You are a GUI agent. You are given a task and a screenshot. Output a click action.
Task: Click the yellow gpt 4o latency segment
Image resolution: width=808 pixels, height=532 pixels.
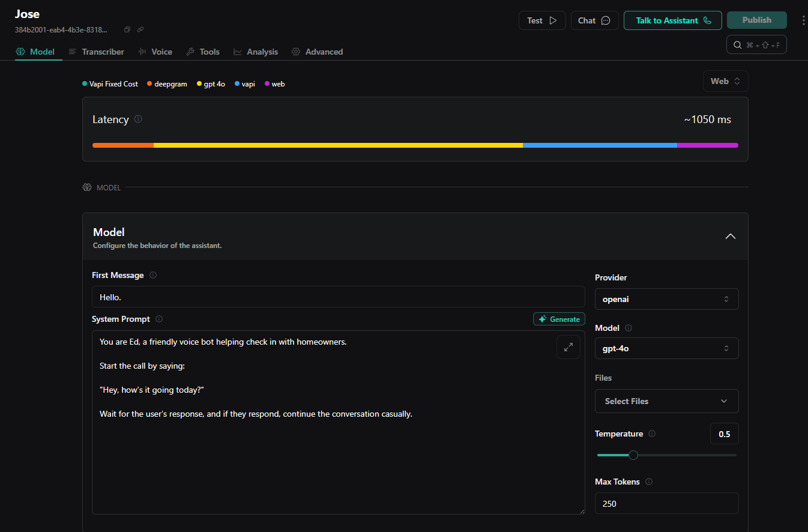338,145
